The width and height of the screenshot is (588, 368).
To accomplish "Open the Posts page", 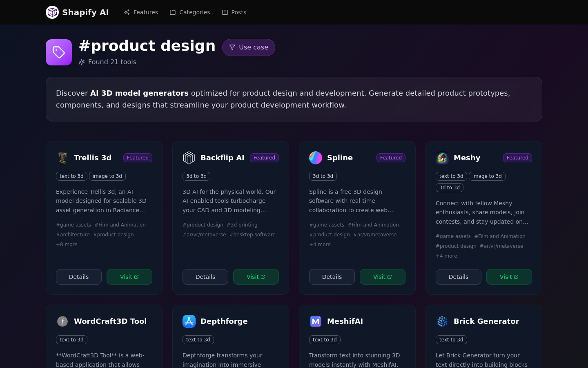I will pyautogui.click(x=234, y=12).
